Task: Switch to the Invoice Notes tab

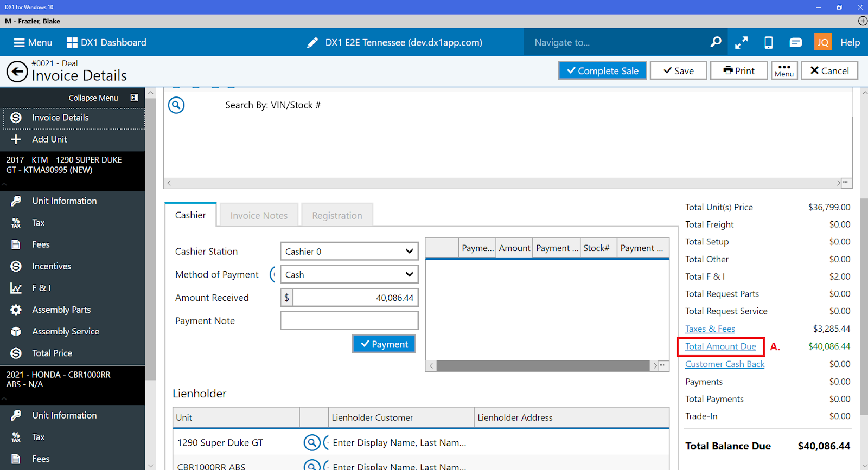Action: coord(259,216)
